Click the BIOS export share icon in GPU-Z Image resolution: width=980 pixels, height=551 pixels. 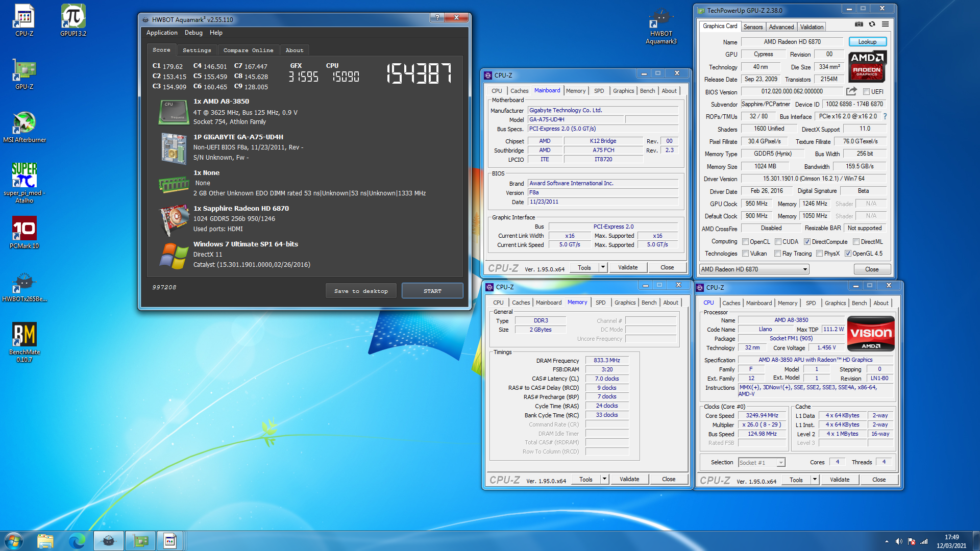point(851,91)
